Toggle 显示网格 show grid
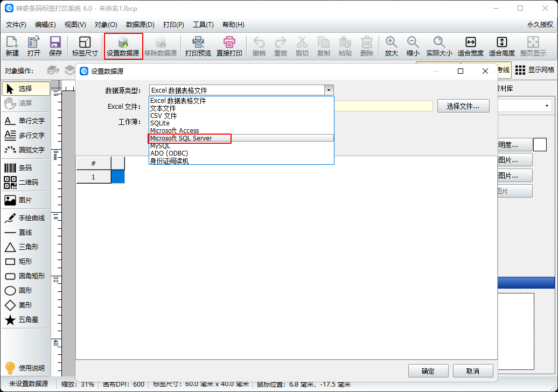This screenshot has width=558, height=392. (x=534, y=70)
